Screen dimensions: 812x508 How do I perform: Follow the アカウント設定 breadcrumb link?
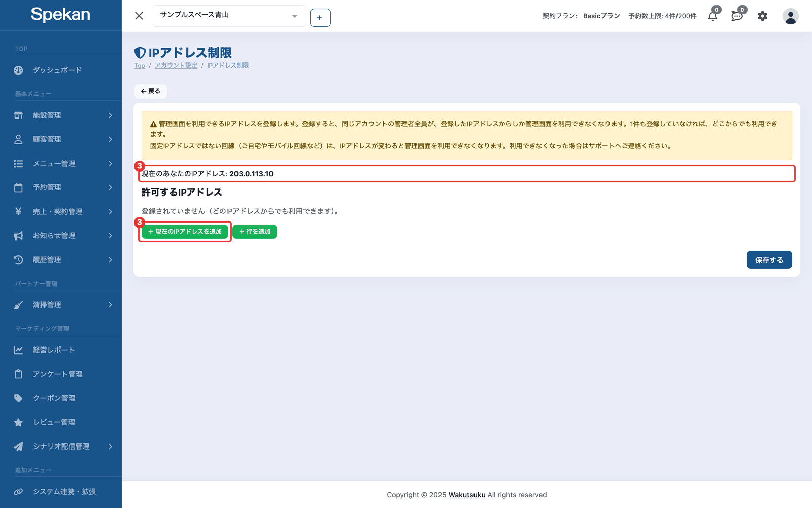coord(176,66)
